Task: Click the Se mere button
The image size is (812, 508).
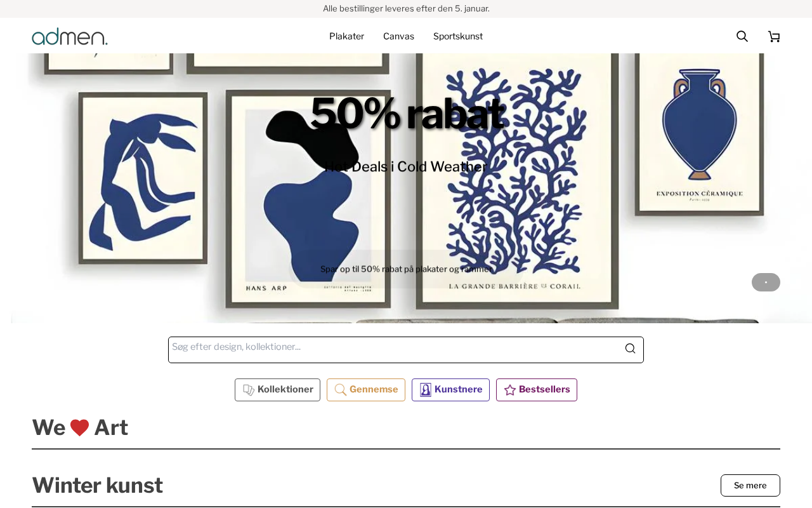Action: click(x=750, y=485)
